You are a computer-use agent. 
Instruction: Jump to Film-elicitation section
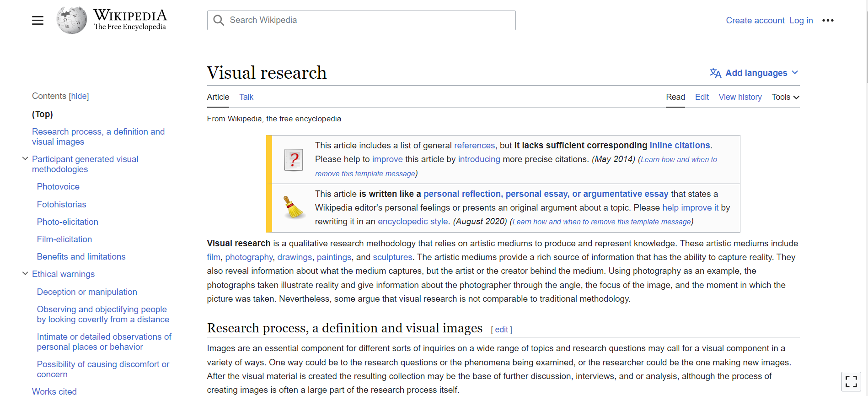click(64, 239)
